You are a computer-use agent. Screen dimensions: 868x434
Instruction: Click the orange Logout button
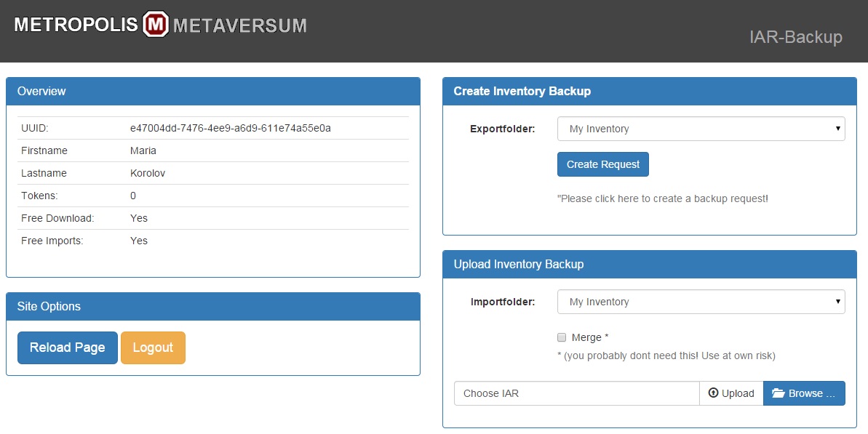point(153,347)
